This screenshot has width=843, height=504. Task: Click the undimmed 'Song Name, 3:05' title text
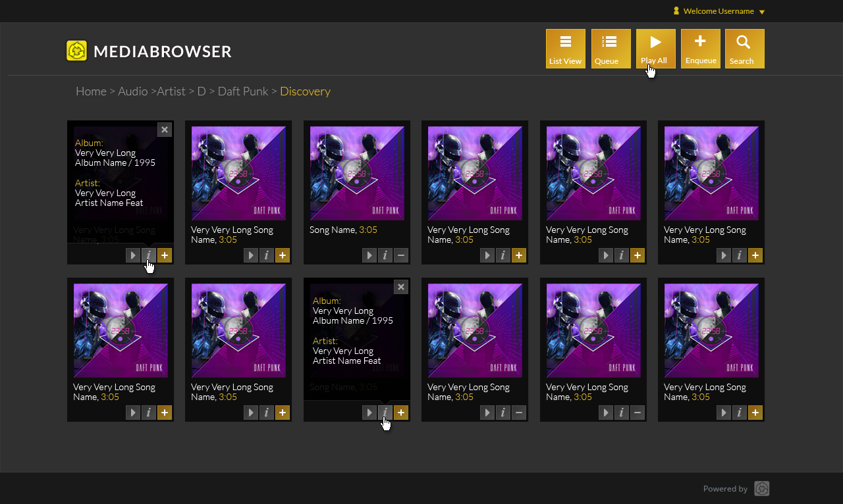[344, 230]
